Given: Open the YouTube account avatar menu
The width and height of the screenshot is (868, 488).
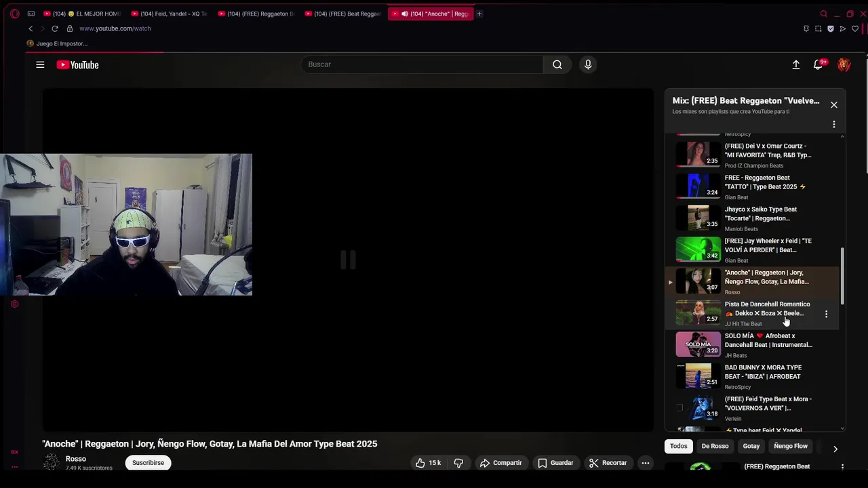Looking at the screenshot, I should (x=844, y=65).
